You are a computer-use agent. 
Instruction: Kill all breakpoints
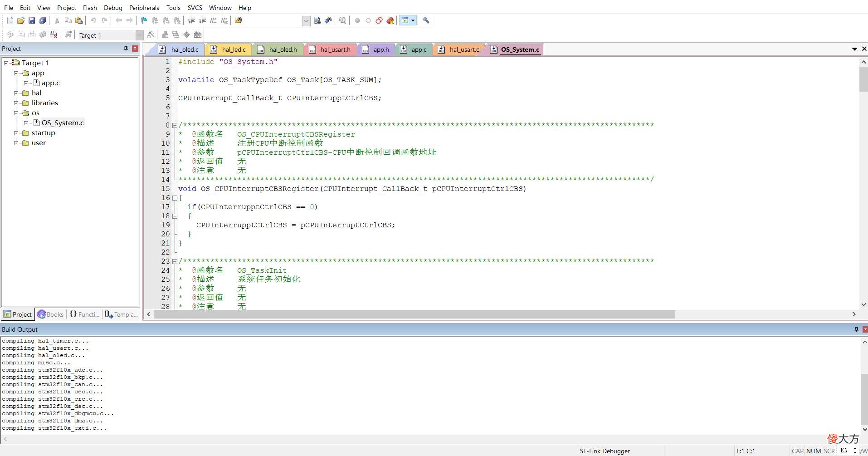pyautogui.click(x=390, y=20)
